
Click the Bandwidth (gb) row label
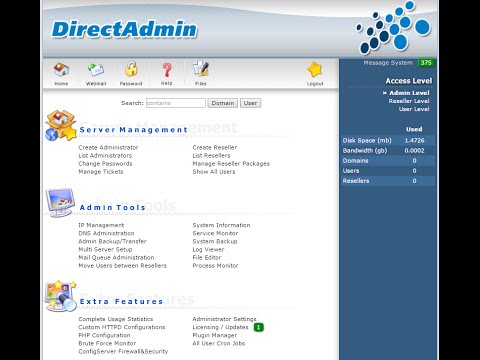[365, 151]
